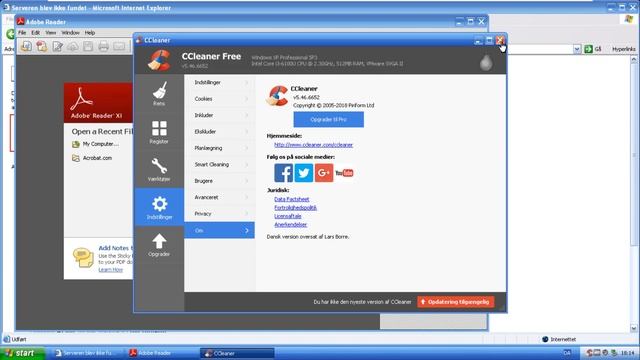Select Inkluder settings submenu item
640x360 pixels.
click(x=220, y=115)
